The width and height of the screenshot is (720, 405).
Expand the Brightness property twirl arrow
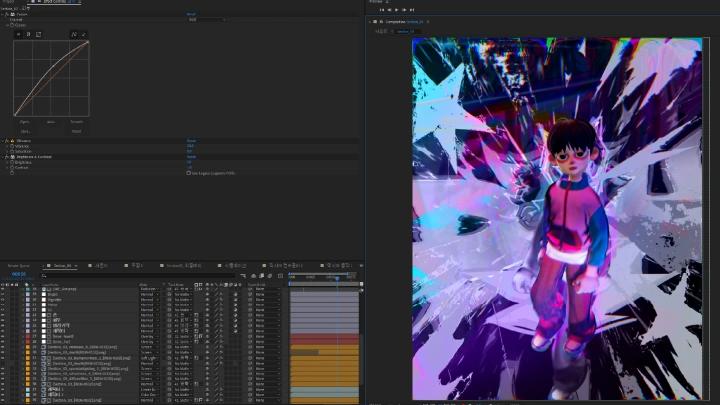coord(7,162)
